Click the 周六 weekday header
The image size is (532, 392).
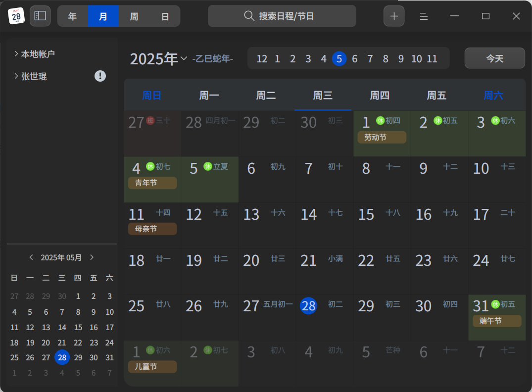pyautogui.click(x=493, y=96)
